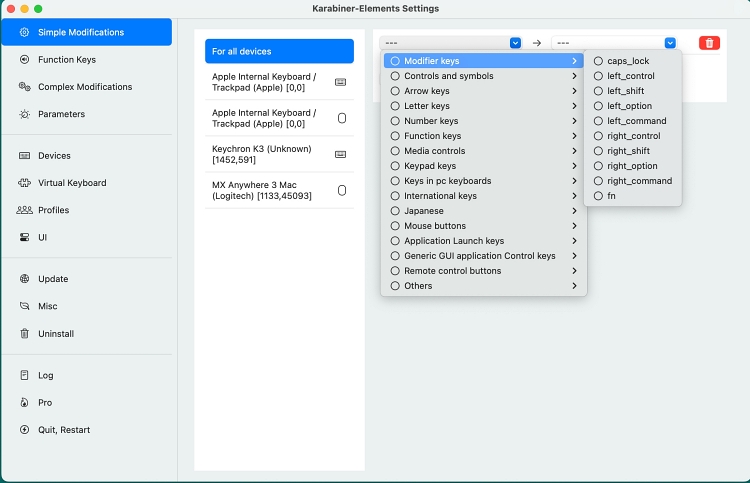The height and width of the screenshot is (483, 750).
Task: Click the UI switch icon in sidebar
Action: (x=24, y=237)
